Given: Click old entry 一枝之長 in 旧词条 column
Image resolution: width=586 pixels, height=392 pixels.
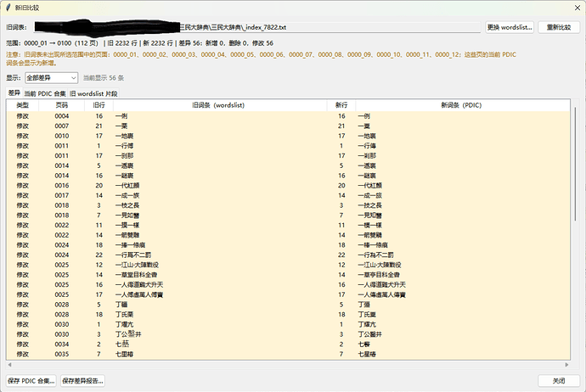Looking at the screenshot, I should pyautogui.click(x=127, y=205).
